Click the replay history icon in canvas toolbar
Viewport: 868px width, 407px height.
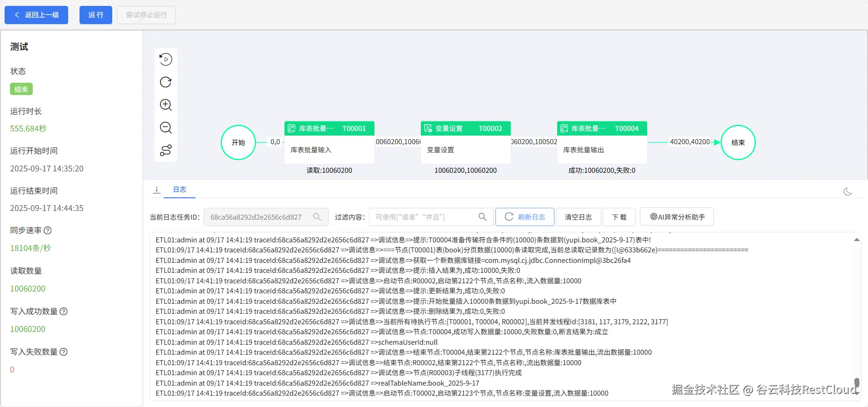pos(166,59)
